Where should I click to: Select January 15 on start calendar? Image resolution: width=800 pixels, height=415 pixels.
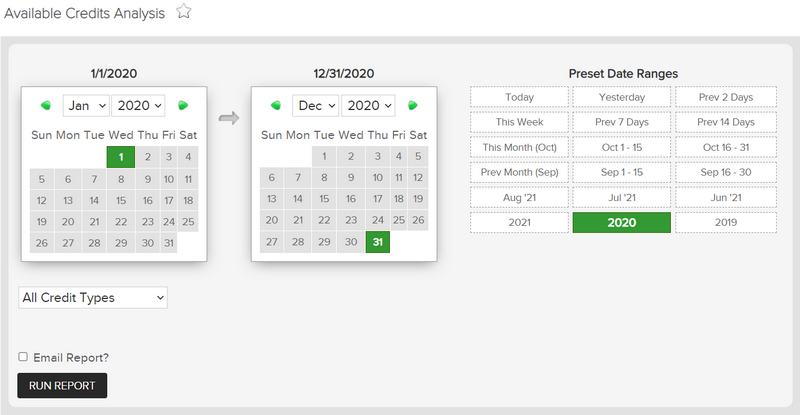click(x=121, y=201)
